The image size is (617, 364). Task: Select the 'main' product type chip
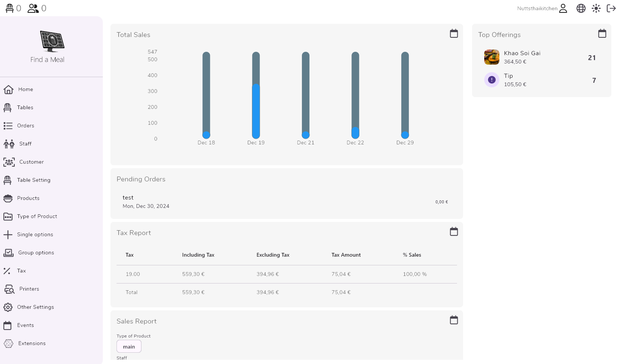tap(129, 347)
